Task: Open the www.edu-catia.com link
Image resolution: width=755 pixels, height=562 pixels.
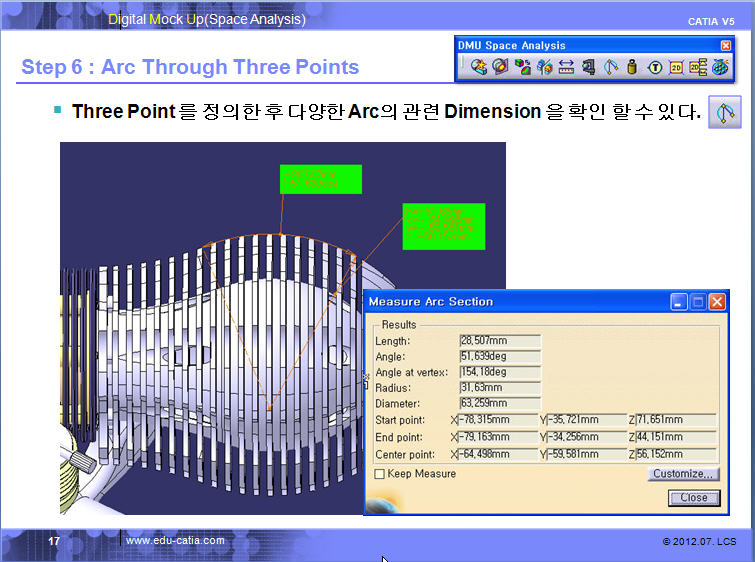Action: [175, 540]
